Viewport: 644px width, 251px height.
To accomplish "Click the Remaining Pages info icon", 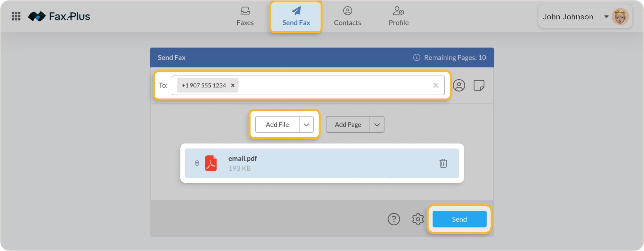I will point(416,57).
